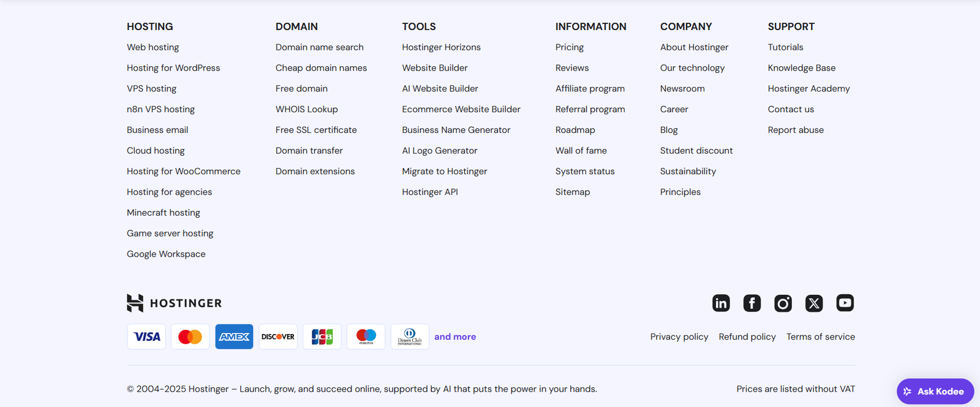Select the American Express card icon
The height and width of the screenshot is (407, 980).
click(x=234, y=337)
